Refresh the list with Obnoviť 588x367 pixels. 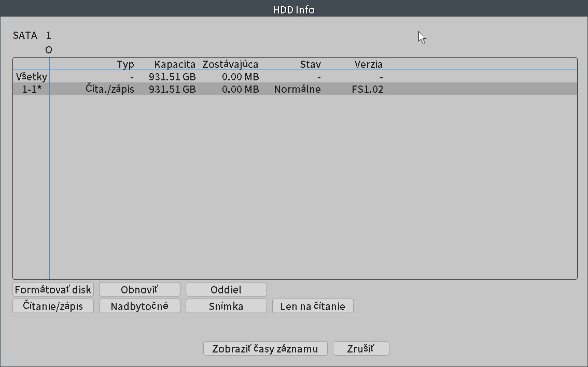139,289
